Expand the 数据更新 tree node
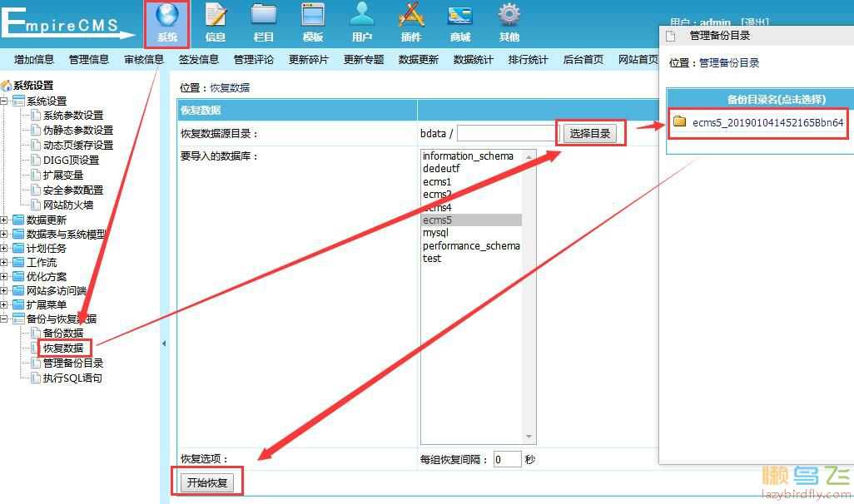Screen dimensions: 854x504 (4, 220)
